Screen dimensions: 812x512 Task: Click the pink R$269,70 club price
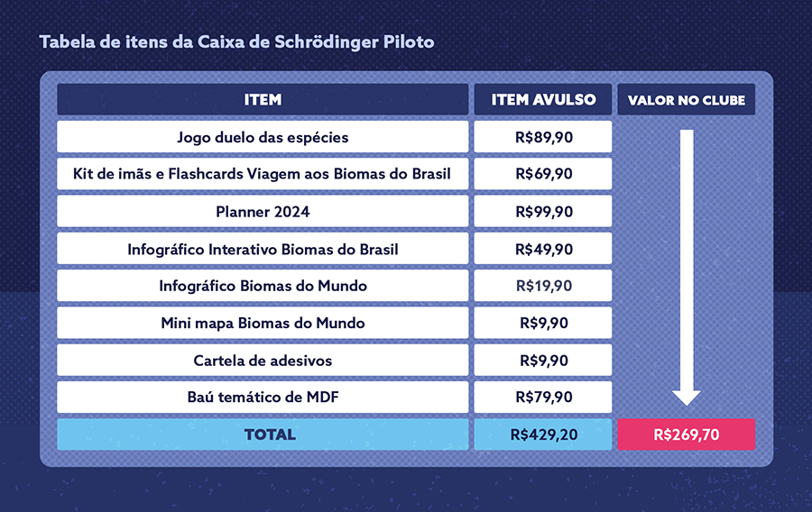click(x=686, y=434)
